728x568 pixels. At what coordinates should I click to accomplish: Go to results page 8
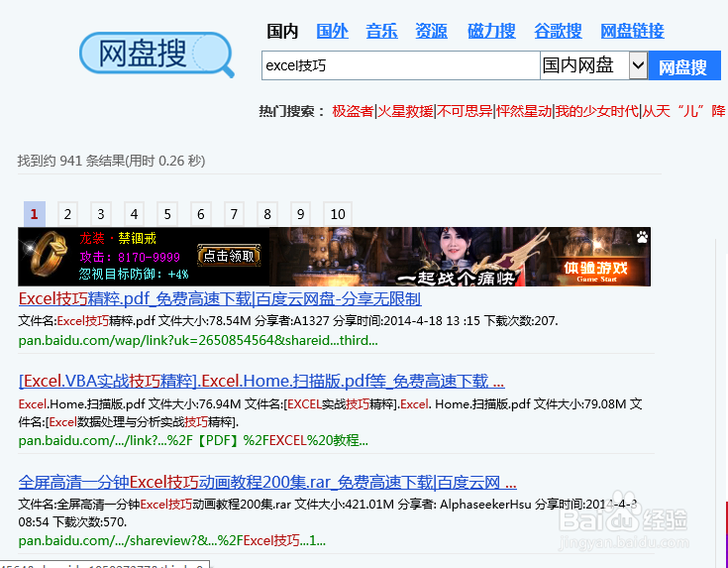pyautogui.click(x=267, y=214)
